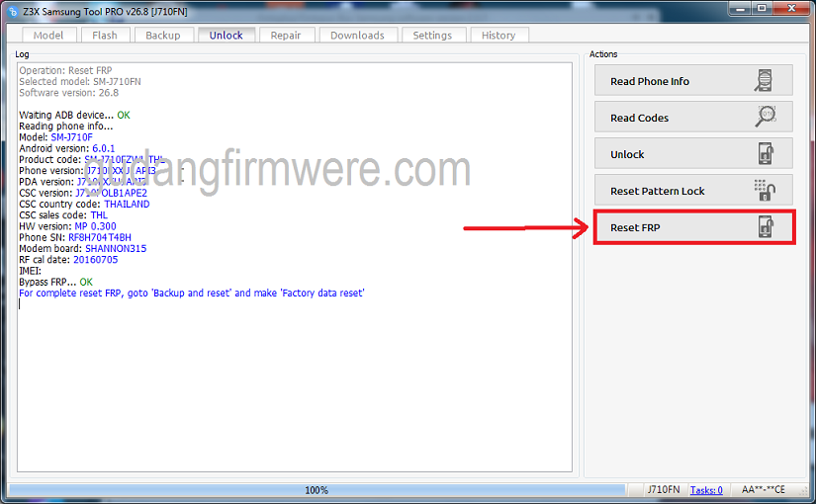Switch to the Settings tab
The height and width of the screenshot is (504, 816).
(432, 36)
